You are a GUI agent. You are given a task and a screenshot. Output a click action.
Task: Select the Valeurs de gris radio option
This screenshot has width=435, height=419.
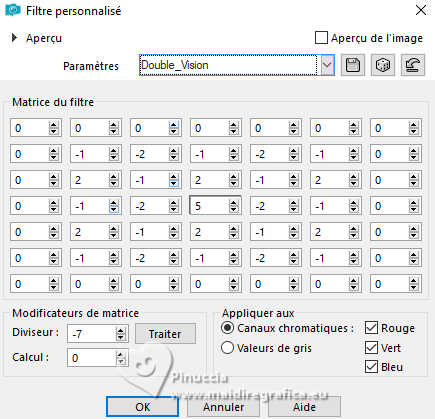click(227, 348)
